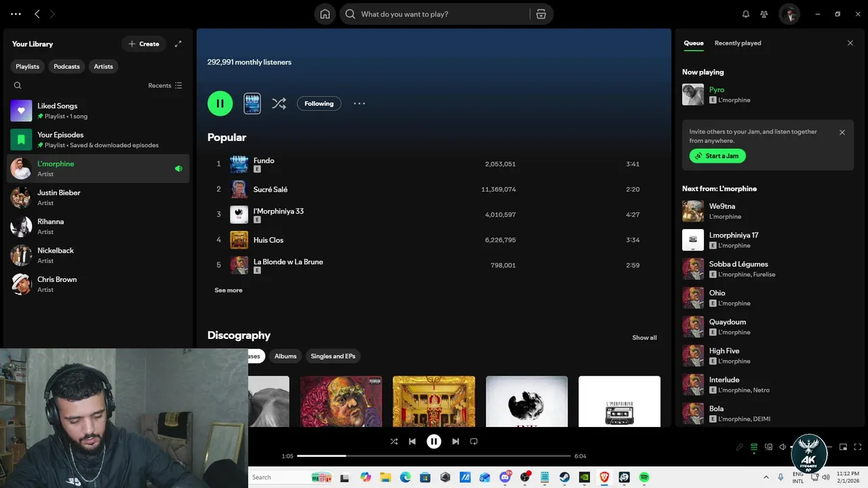868x488 pixels.
Task: Open Chris Brown artist
Action: click(x=98, y=284)
